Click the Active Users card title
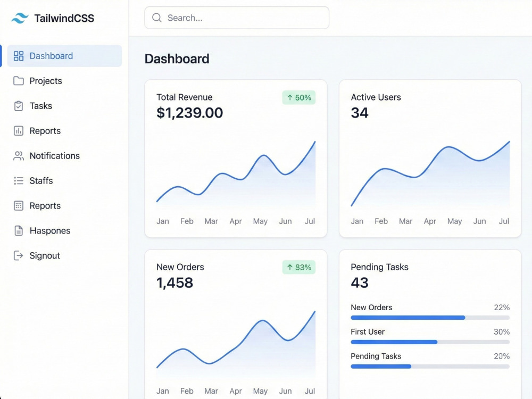 (x=376, y=97)
